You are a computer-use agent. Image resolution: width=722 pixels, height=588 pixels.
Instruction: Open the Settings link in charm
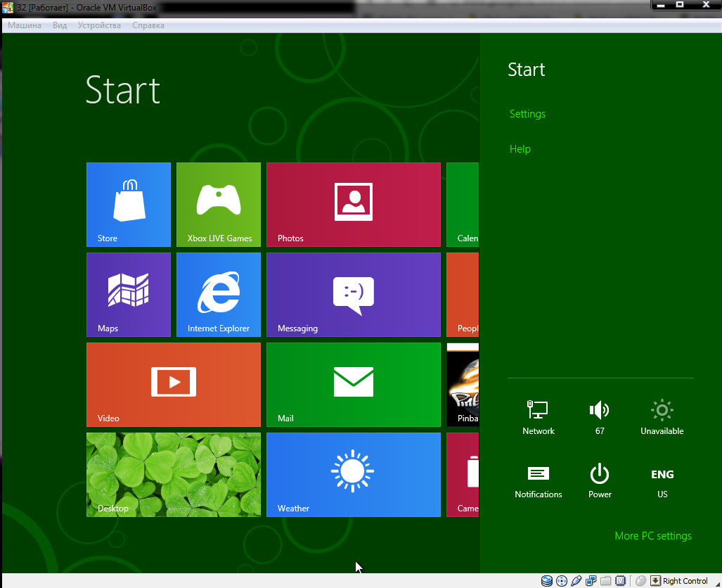point(527,114)
